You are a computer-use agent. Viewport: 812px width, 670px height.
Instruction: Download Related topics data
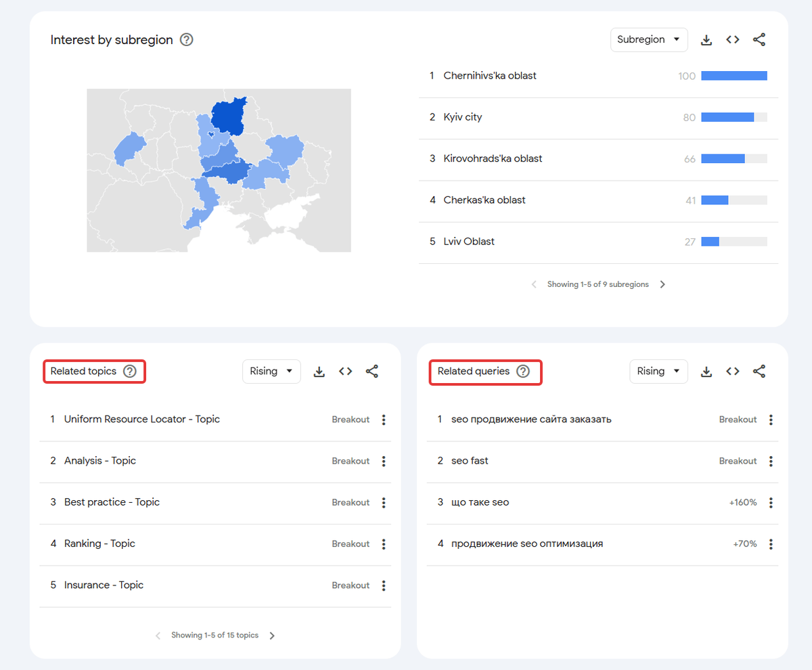pyautogui.click(x=319, y=372)
